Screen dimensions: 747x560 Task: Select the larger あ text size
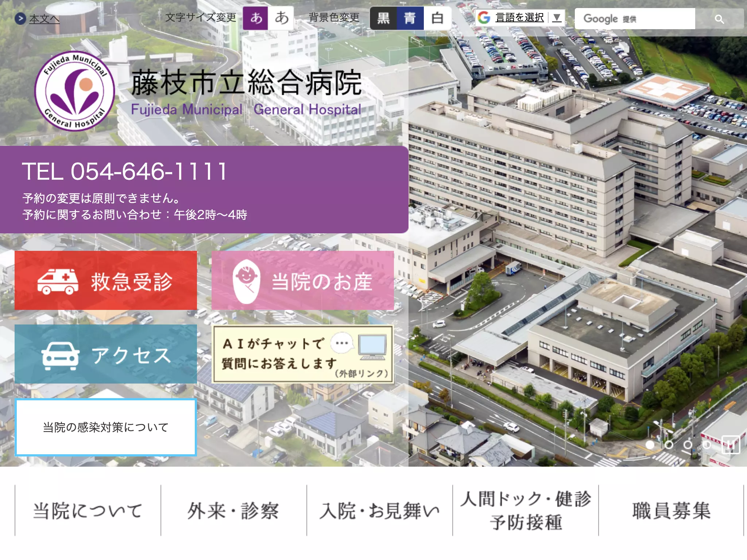281,18
